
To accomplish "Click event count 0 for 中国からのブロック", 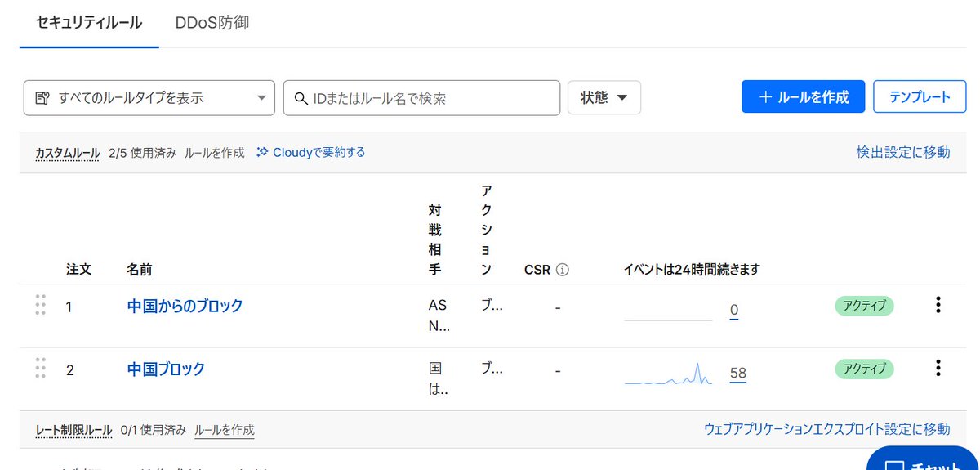I will pyautogui.click(x=734, y=310).
